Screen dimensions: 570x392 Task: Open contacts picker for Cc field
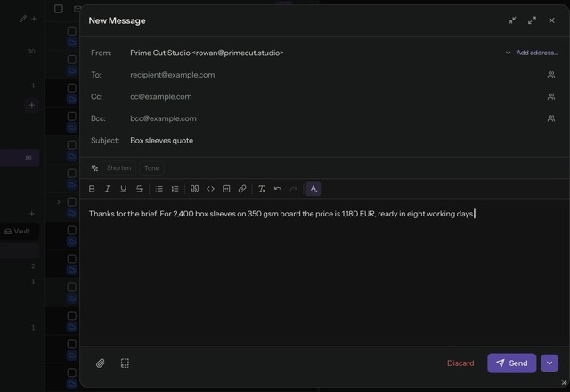tap(551, 96)
